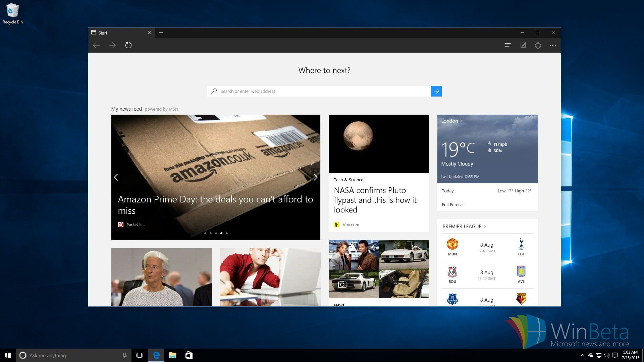This screenshot has height=362, width=644.
Task: Open the More actions ellipsis menu
Action: point(553,45)
